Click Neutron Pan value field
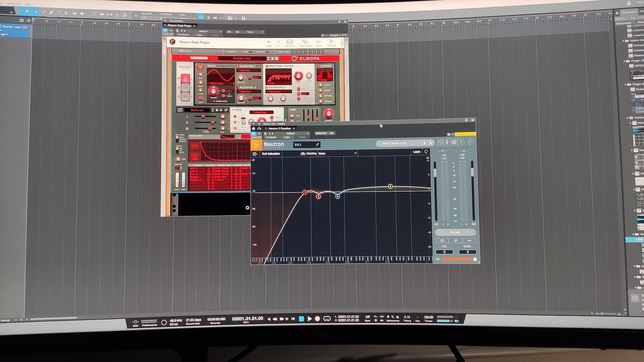Viewport: 644px width, 362px height. pos(444,252)
